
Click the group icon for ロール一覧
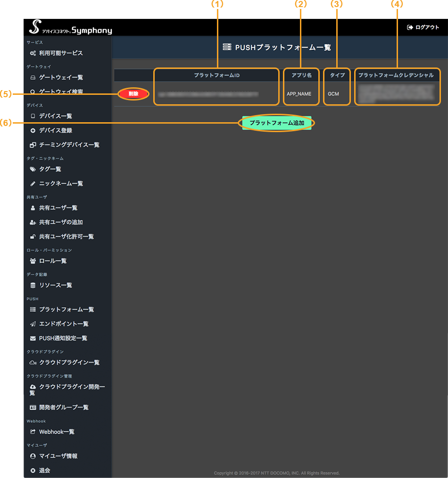33,261
